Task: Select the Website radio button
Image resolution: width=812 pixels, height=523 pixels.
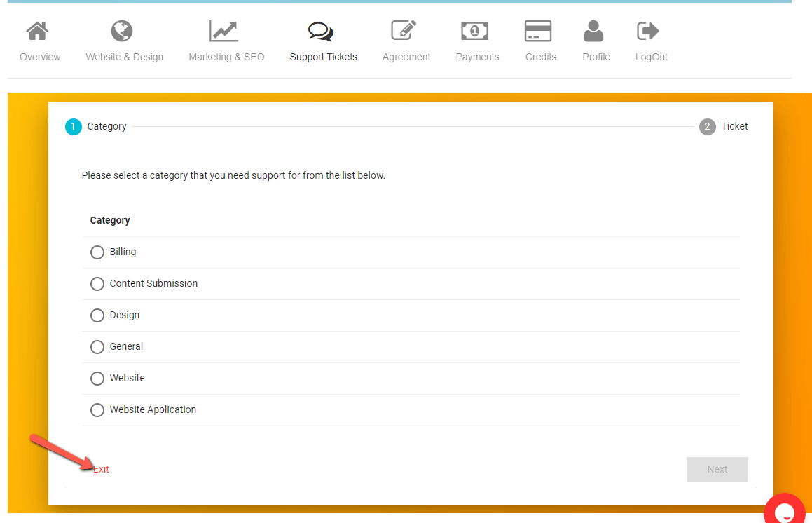Action: 97,379
